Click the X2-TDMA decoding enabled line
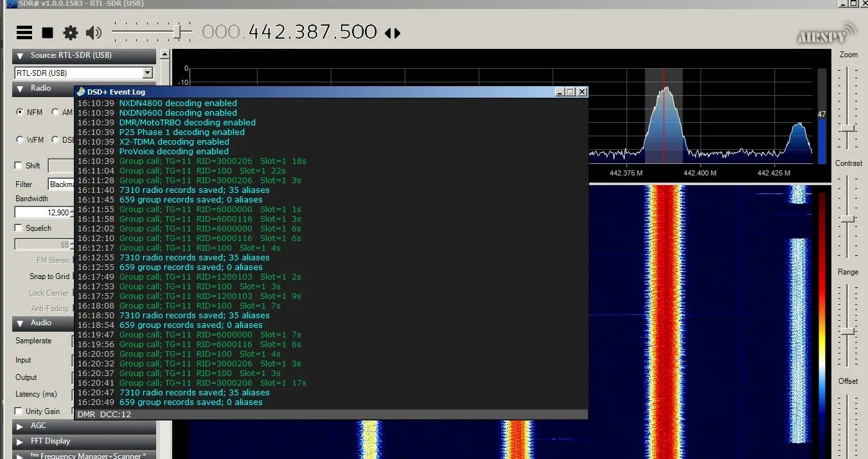 tap(174, 141)
